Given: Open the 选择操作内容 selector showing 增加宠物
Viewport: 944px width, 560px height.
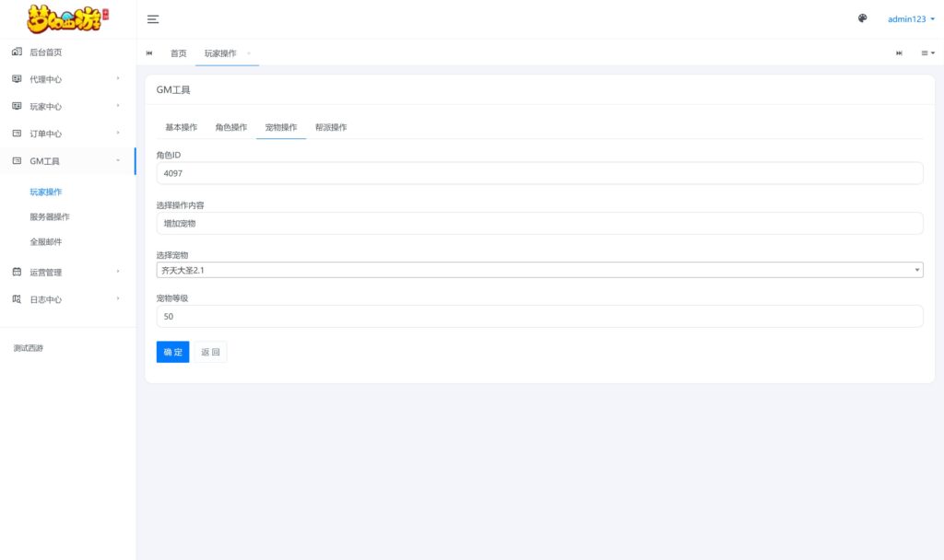Looking at the screenshot, I should 539,223.
